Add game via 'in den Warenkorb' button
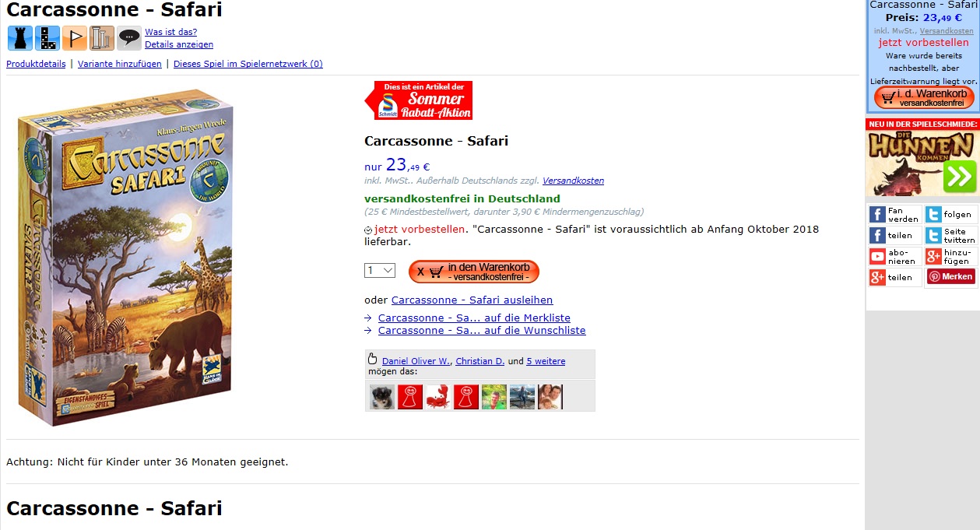980x530 pixels. (474, 272)
